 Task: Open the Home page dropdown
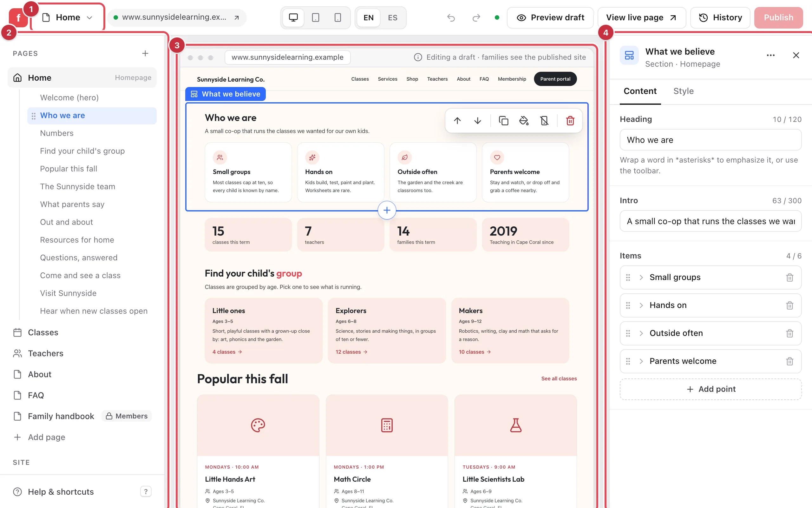[x=68, y=17]
